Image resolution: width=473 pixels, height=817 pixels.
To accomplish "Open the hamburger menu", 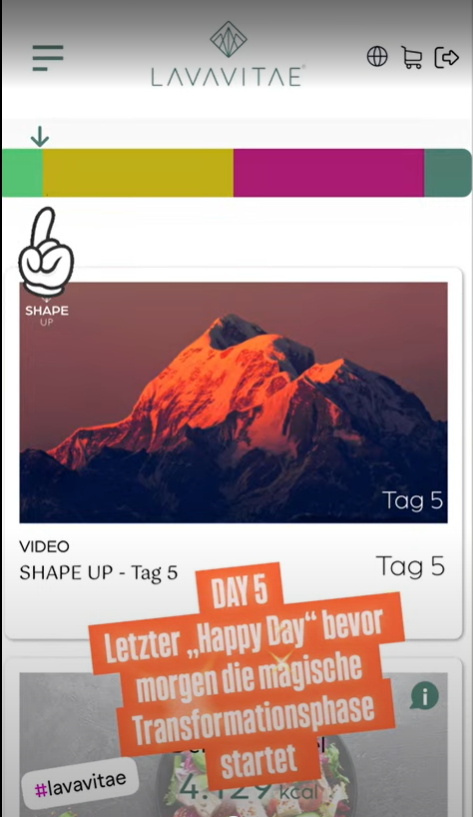I will 48,57.
